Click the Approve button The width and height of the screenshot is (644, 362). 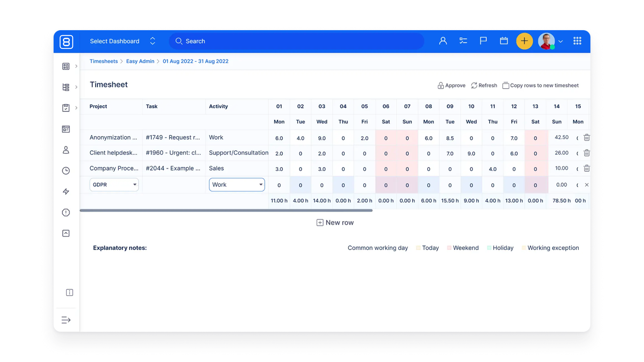click(451, 85)
